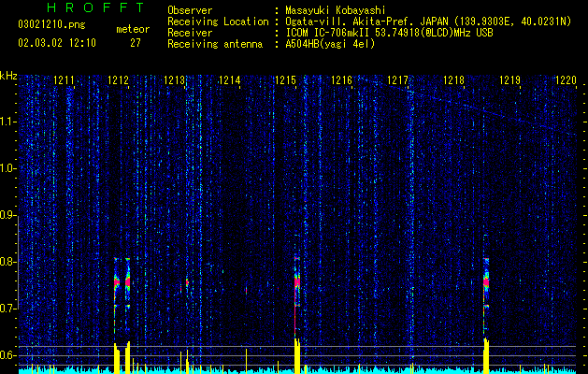The image size is (588, 374).
Task: Click the Receiver field label
Action: tap(190, 33)
